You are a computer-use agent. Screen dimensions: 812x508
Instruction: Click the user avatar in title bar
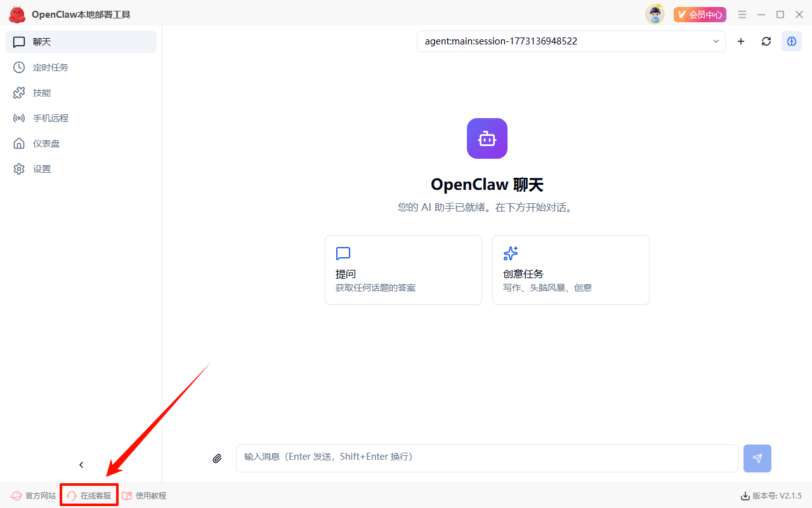point(655,14)
